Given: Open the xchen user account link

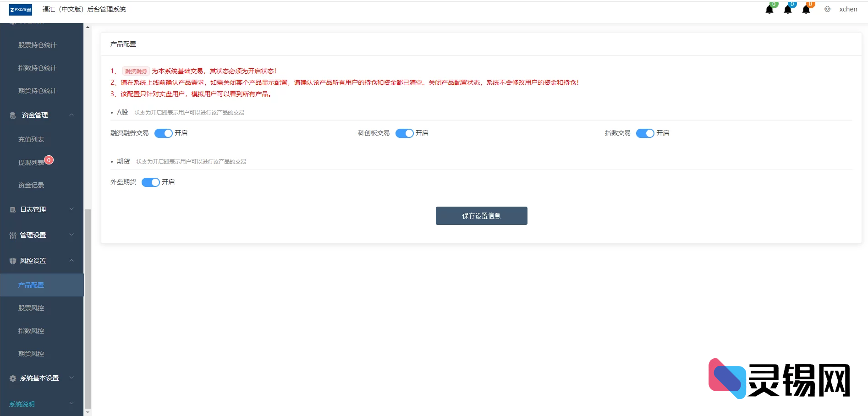Looking at the screenshot, I should pyautogui.click(x=848, y=9).
